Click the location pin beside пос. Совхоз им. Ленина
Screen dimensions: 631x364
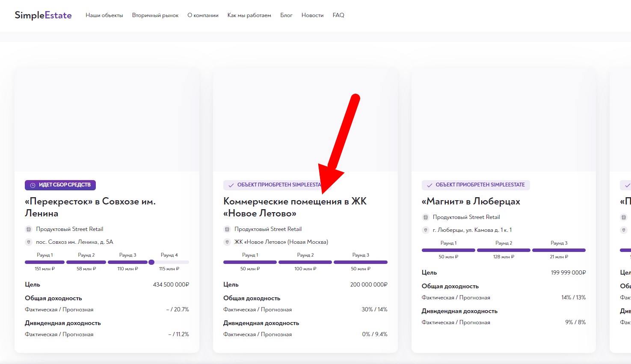[29, 242]
